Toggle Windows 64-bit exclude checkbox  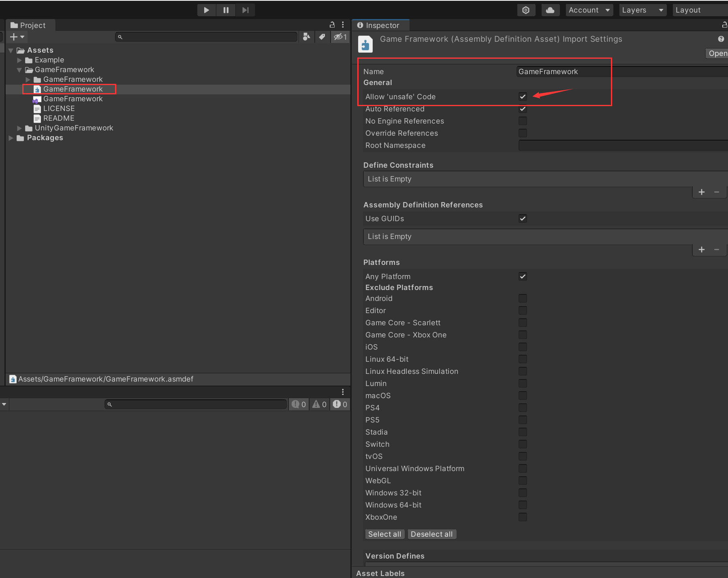pyautogui.click(x=523, y=505)
